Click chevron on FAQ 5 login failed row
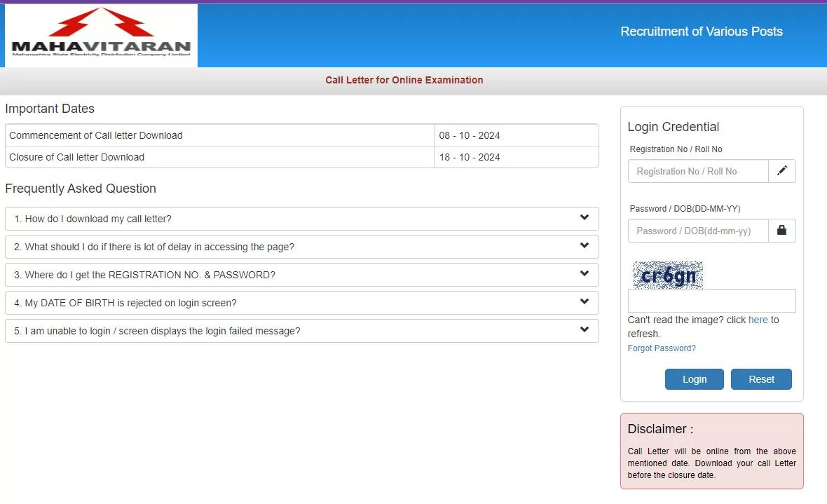This screenshot has width=827, height=504. pos(584,329)
